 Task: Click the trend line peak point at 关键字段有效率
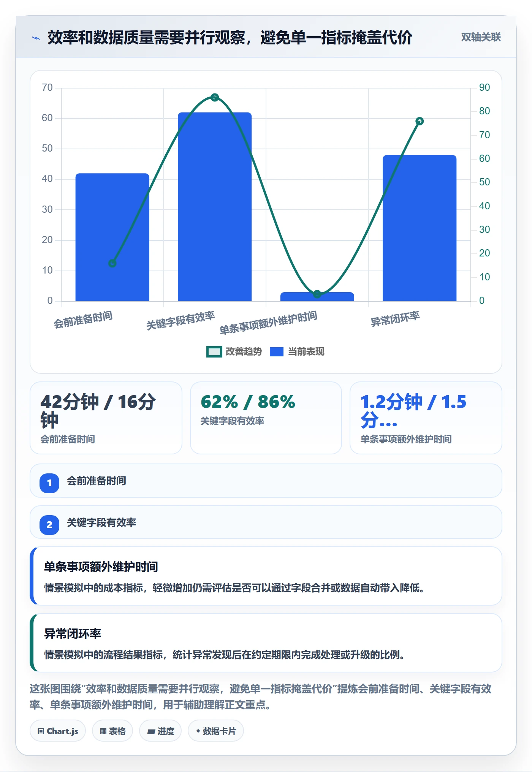click(215, 97)
